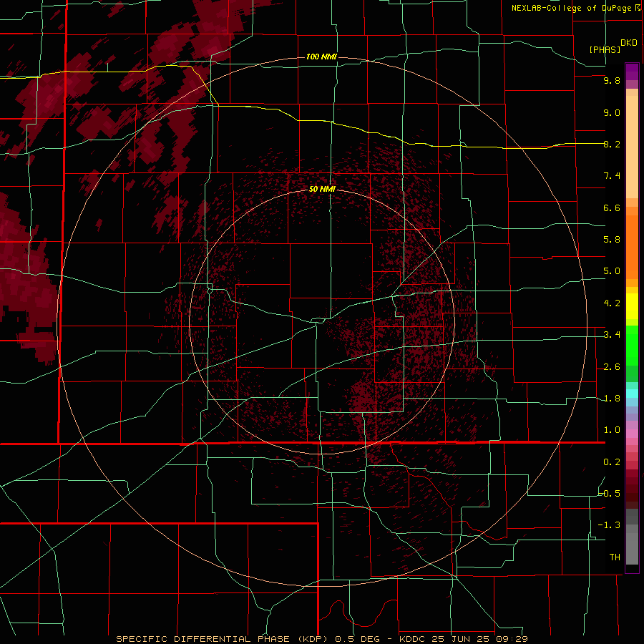
Task: Select the 4.2 value on the color scale
Action: pyautogui.click(x=612, y=303)
